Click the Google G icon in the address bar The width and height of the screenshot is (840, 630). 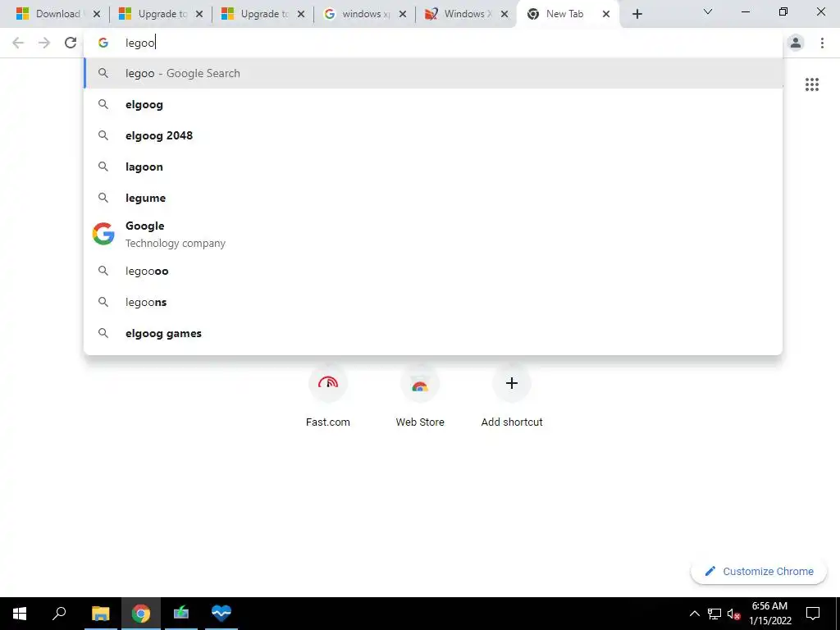click(x=103, y=43)
